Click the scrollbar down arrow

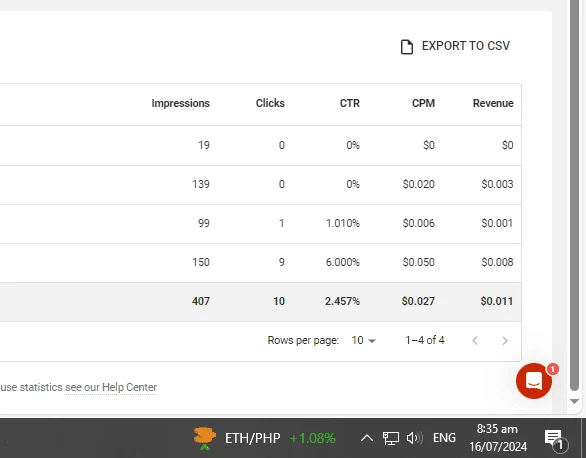(x=574, y=402)
